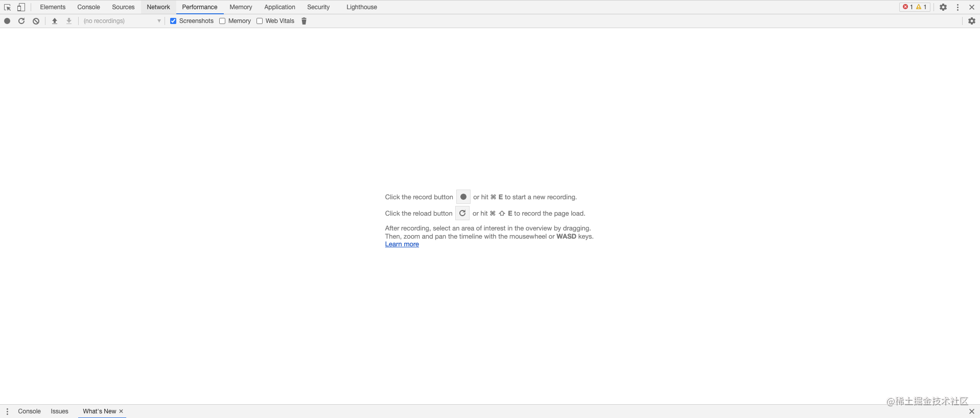This screenshot has width=980, height=418.
Task: Enable the Memory checkbox in the toolbar
Action: tap(222, 21)
